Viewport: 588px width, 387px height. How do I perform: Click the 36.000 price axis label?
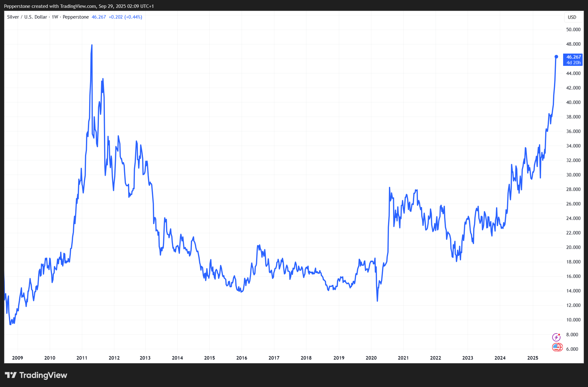point(573,131)
